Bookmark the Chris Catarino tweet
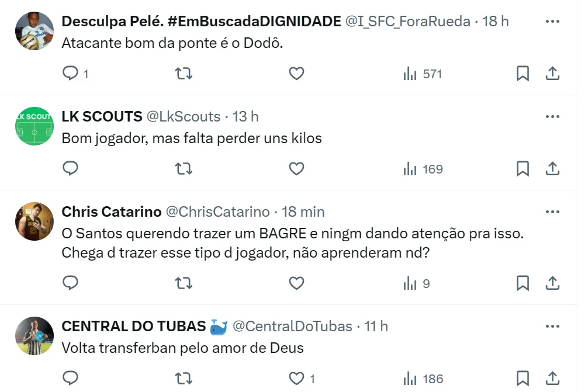The width and height of the screenshot is (588, 392). 523,283
